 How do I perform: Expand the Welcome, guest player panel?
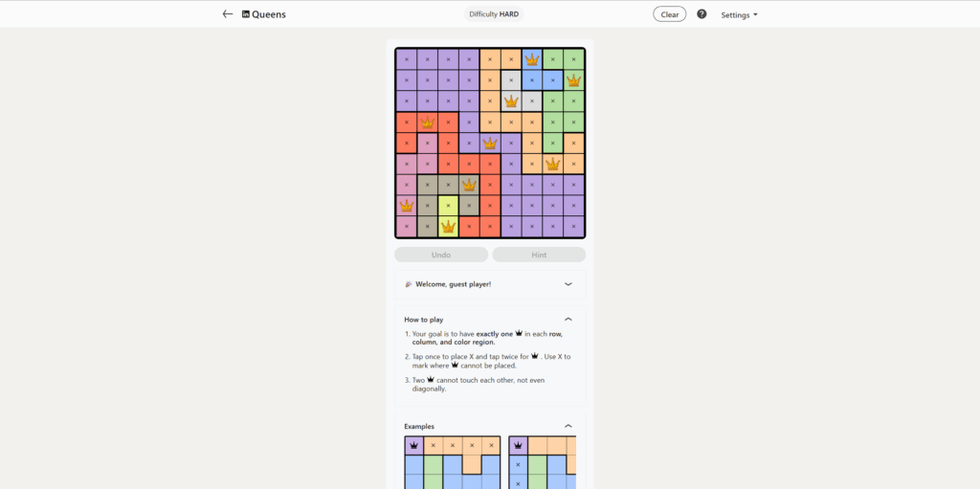point(568,284)
